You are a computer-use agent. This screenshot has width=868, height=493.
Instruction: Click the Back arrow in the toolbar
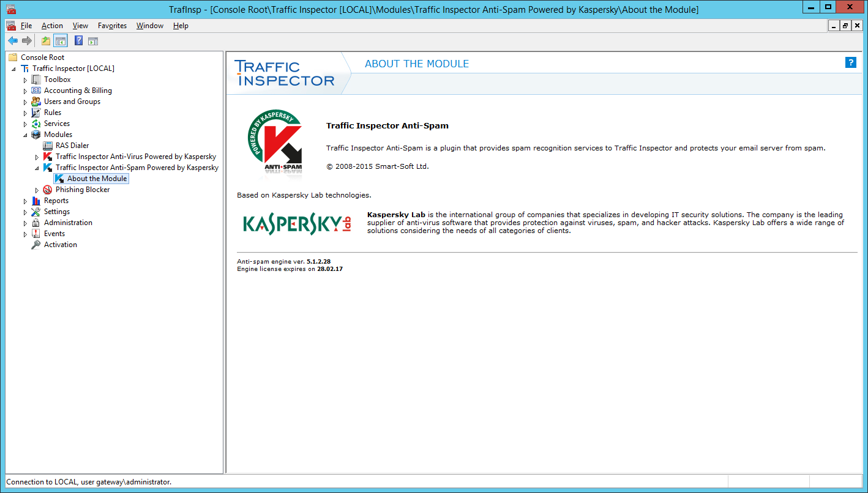pyautogui.click(x=12, y=41)
